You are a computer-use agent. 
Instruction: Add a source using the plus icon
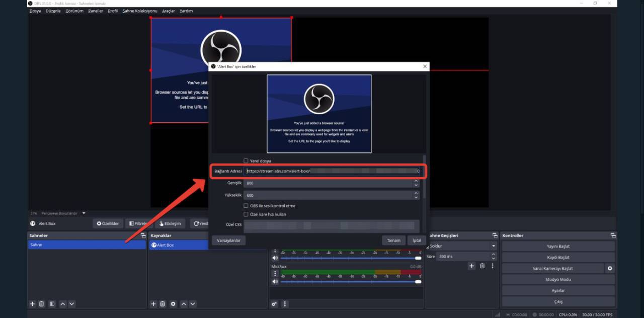click(x=152, y=303)
